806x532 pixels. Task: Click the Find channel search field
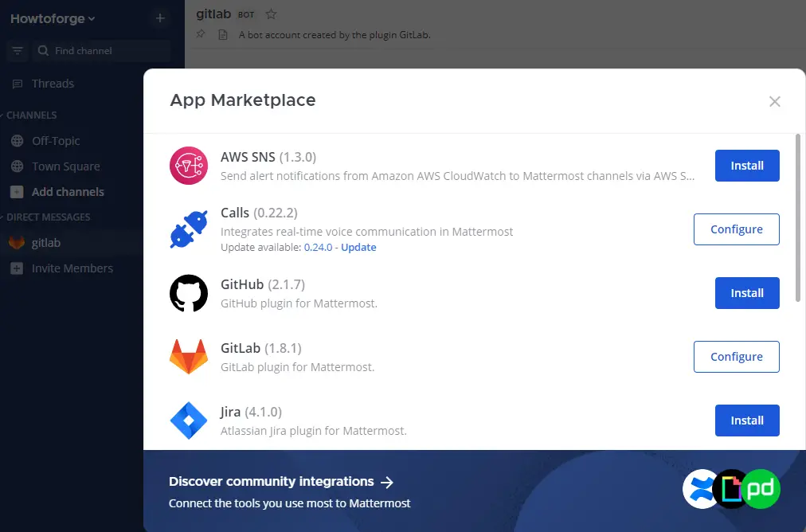pyautogui.click(x=108, y=51)
